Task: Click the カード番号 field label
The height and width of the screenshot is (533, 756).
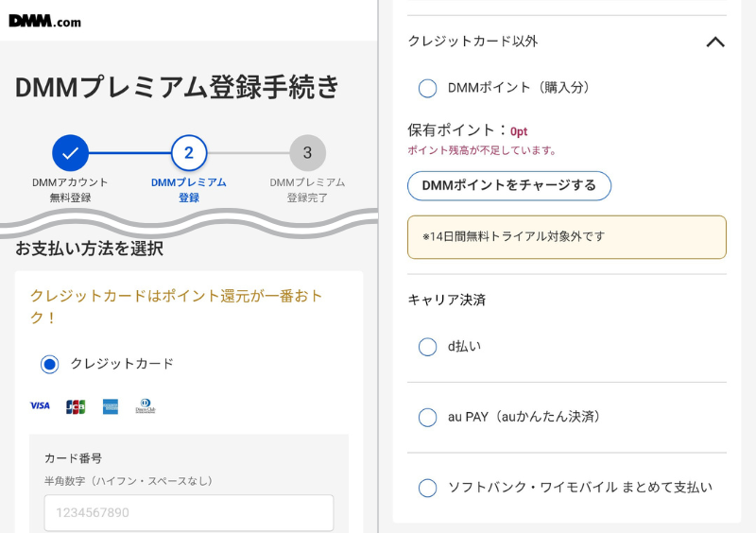Action: (74, 458)
